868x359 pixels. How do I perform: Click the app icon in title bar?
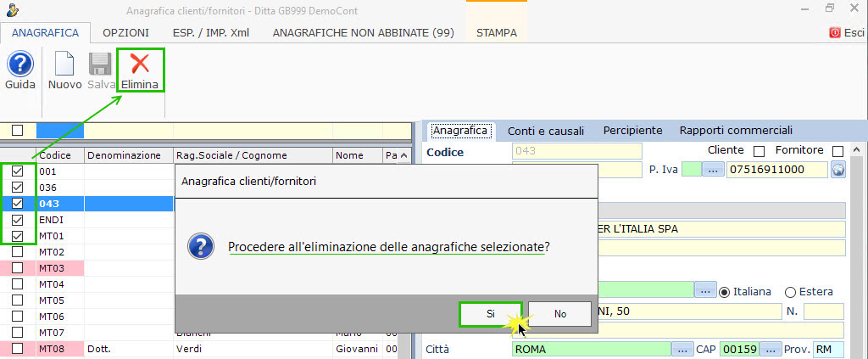tap(13, 10)
